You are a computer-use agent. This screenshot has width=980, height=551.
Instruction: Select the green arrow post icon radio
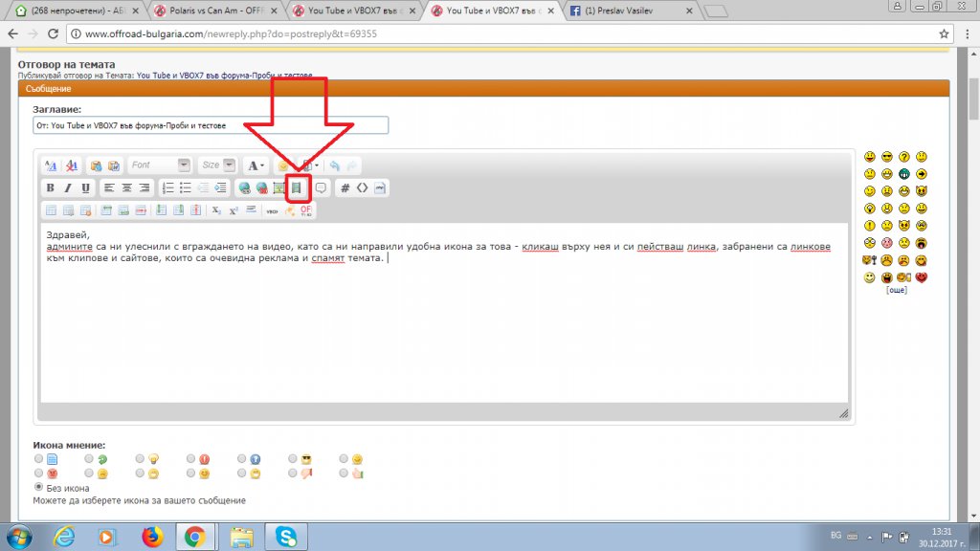89,458
